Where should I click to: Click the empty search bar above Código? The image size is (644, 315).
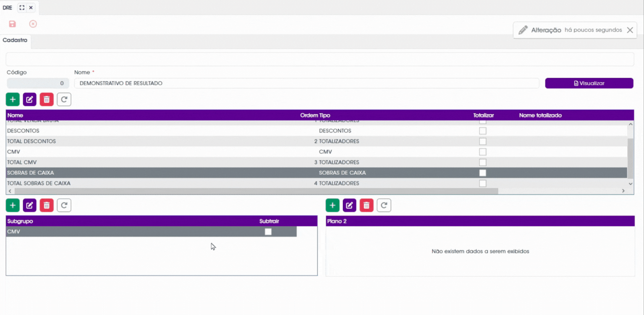click(x=319, y=59)
